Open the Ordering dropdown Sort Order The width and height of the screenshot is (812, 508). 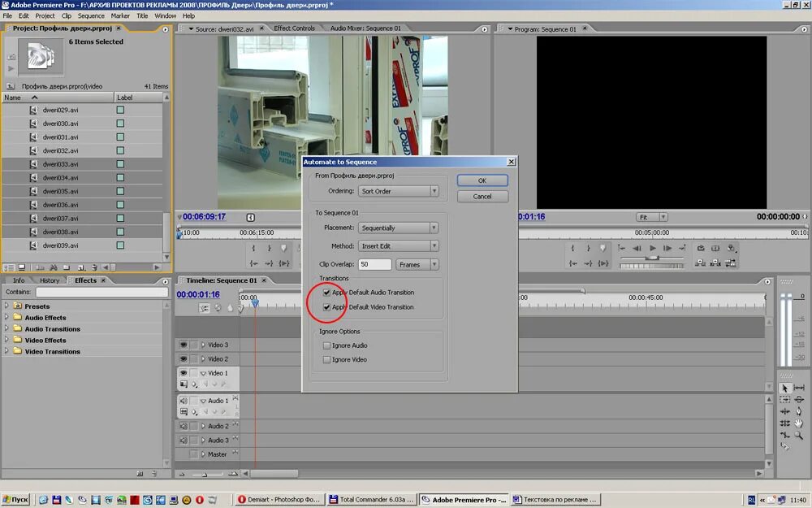399,191
